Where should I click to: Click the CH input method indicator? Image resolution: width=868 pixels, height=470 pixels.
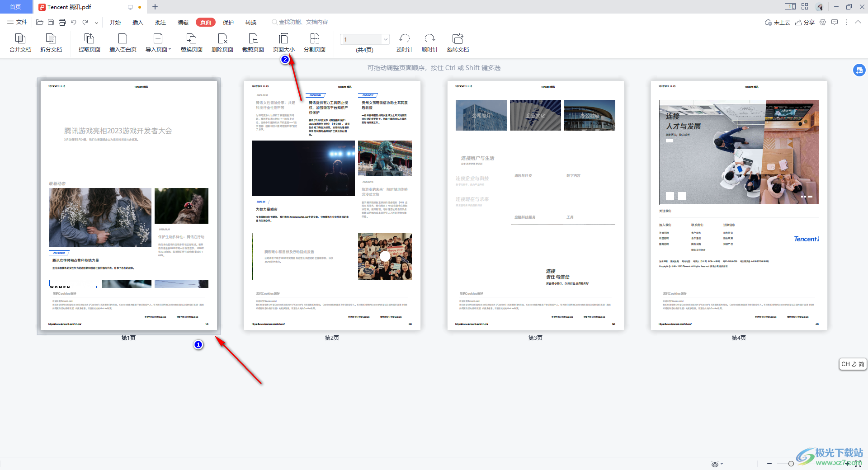[x=853, y=364]
